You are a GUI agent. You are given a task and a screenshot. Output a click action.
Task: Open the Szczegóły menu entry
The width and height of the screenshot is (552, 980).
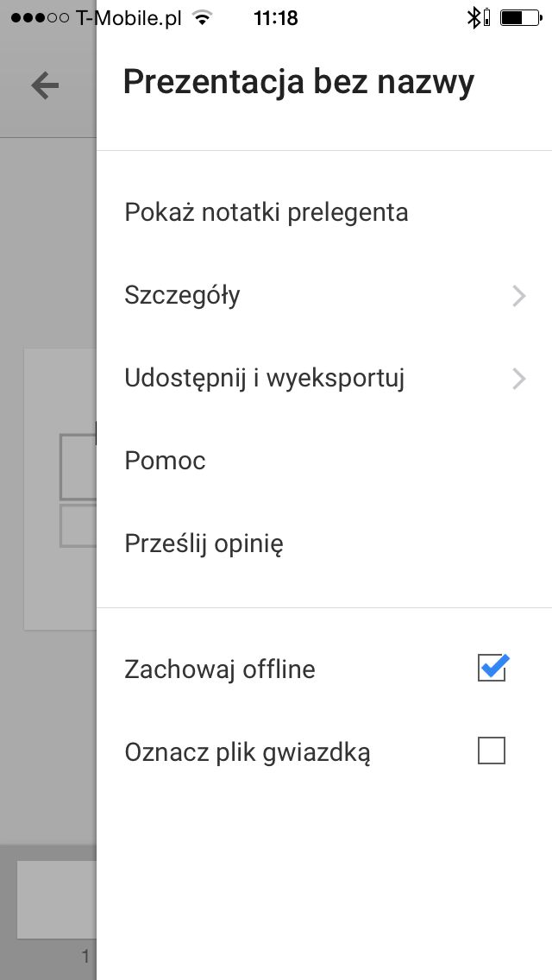pyautogui.click(x=323, y=296)
